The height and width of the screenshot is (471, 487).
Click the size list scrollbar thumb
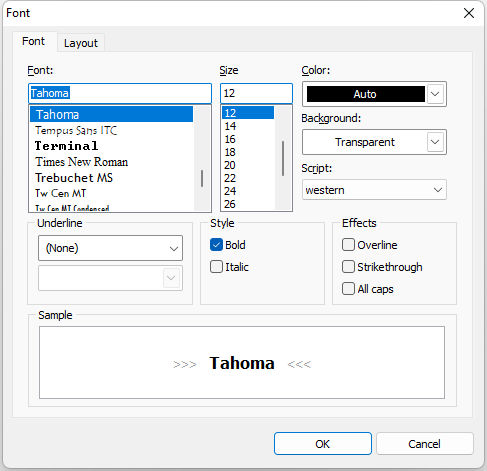click(283, 158)
